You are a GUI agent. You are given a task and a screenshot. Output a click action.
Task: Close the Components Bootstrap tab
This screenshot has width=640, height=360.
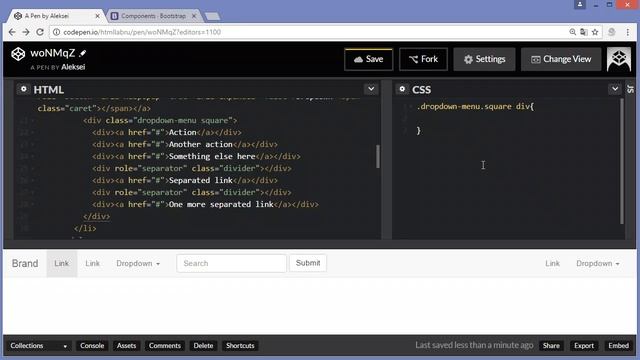pos(194,16)
